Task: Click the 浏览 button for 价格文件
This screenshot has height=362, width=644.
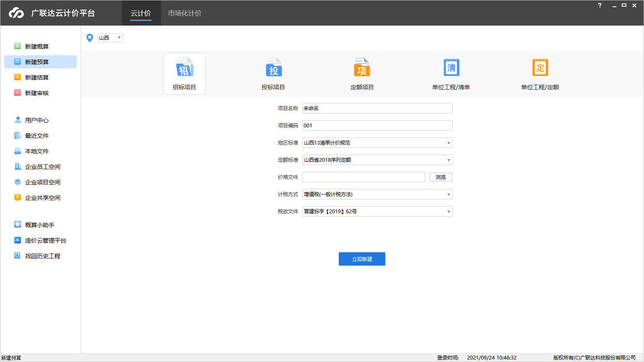Action: (x=441, y=177)
